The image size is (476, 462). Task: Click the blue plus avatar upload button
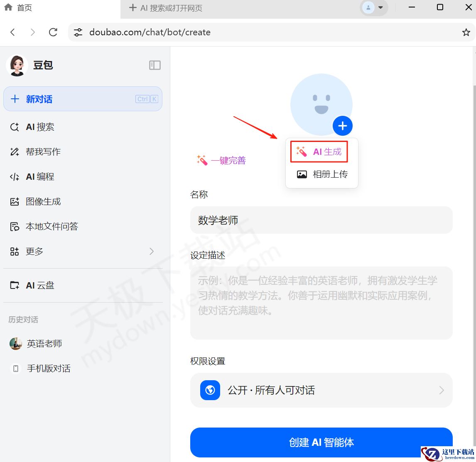(x=342, y=126)
